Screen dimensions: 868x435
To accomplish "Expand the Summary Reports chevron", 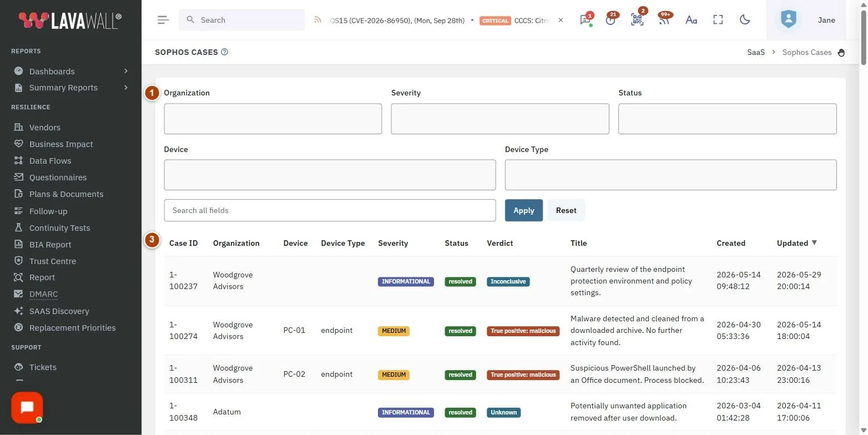I will 126,88.
